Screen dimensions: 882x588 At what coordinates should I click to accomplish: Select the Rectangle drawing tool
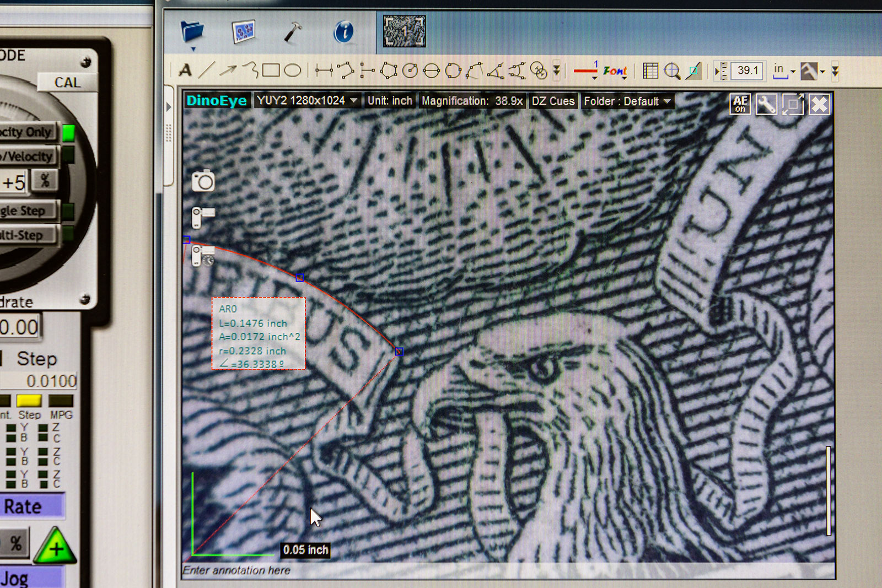click(271, 70)
